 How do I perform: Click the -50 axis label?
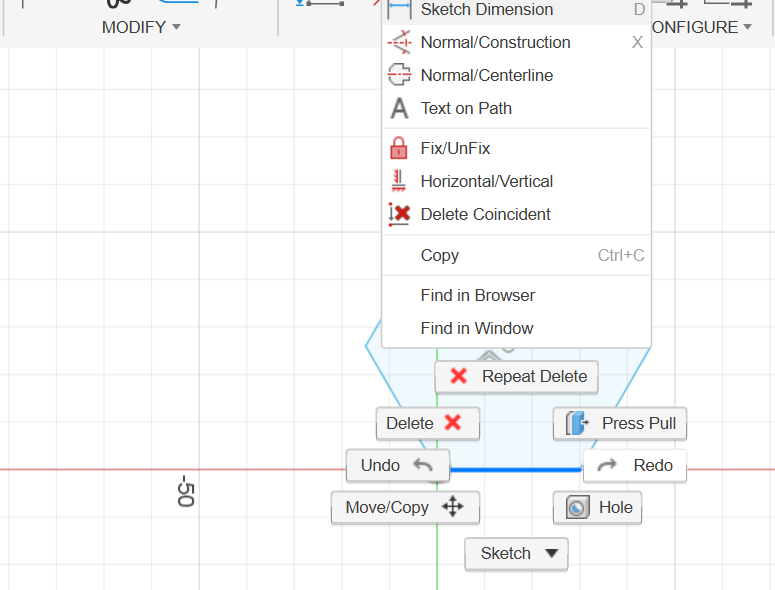(186, 491)
